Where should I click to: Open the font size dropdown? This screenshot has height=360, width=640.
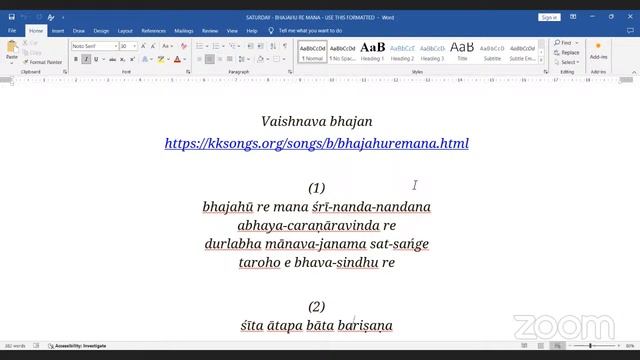(135, 46)
